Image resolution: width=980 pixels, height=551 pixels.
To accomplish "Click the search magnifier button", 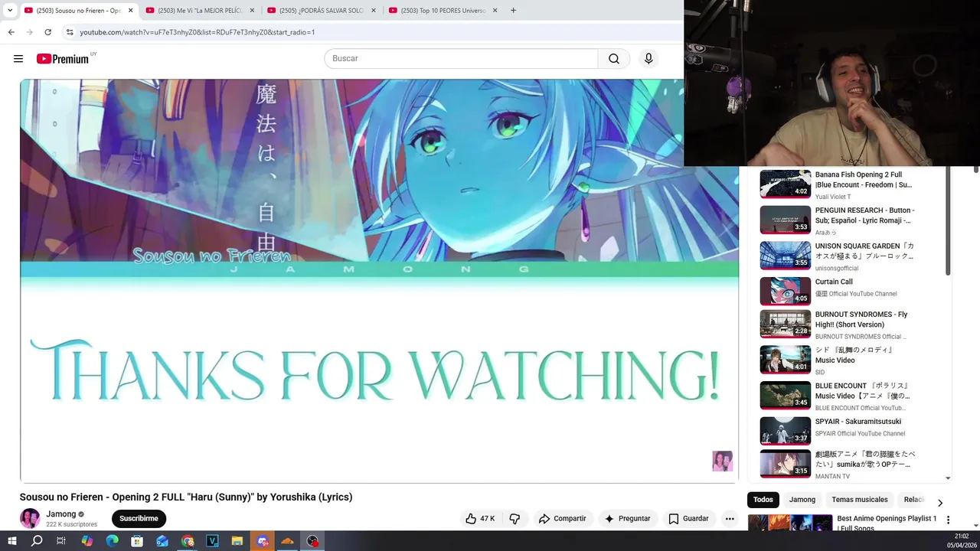I will [x=614, y=59].
